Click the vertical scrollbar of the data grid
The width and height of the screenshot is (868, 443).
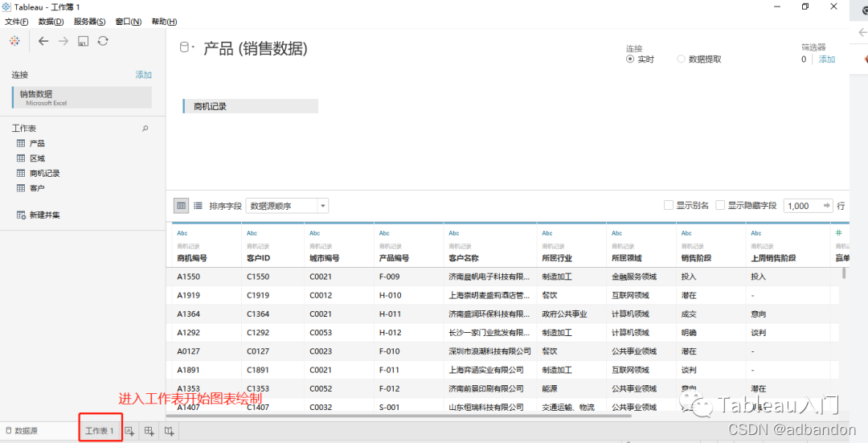[x=844, y=273]
